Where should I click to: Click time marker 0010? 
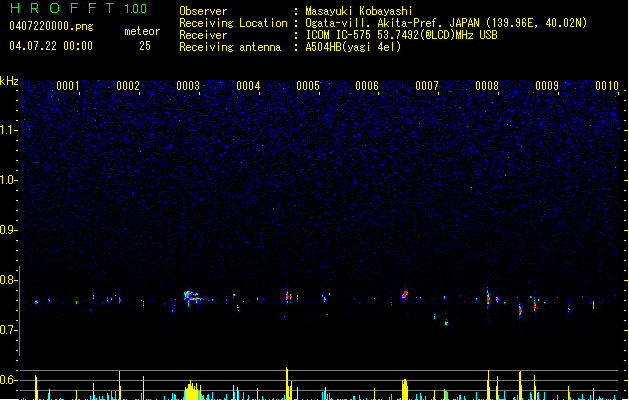tap(607, 86)
